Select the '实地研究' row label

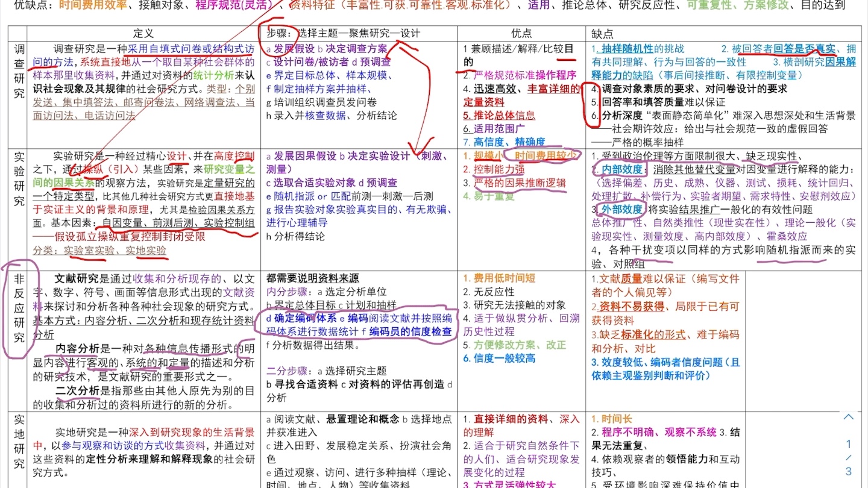pos(19,441)
